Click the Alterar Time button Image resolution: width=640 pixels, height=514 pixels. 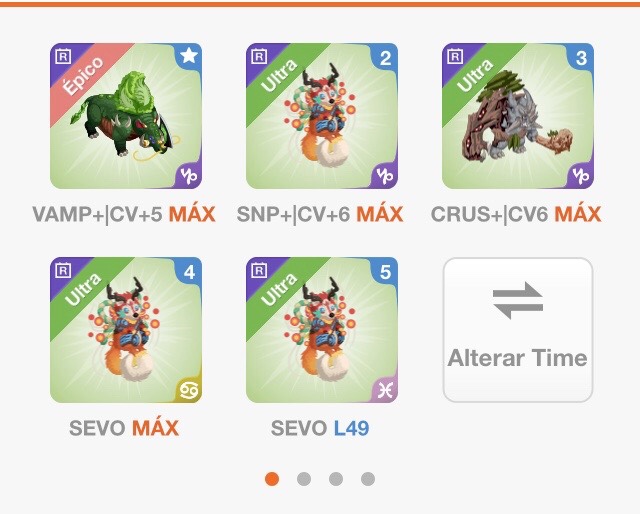pos(518,330)
